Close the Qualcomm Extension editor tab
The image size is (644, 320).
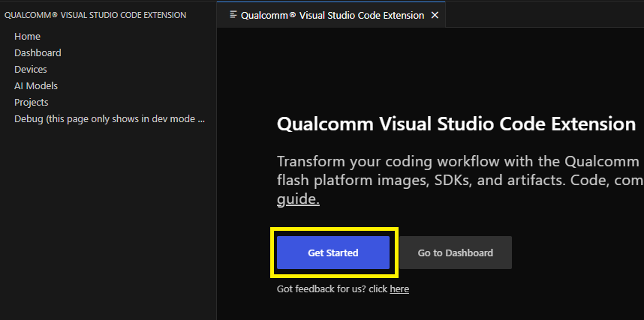[x=435, y=16]
